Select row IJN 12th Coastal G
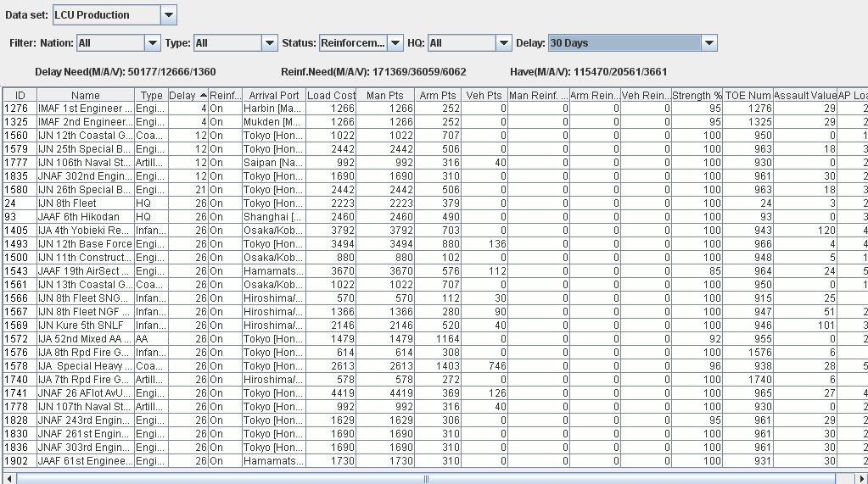 (x=434, y=136)
